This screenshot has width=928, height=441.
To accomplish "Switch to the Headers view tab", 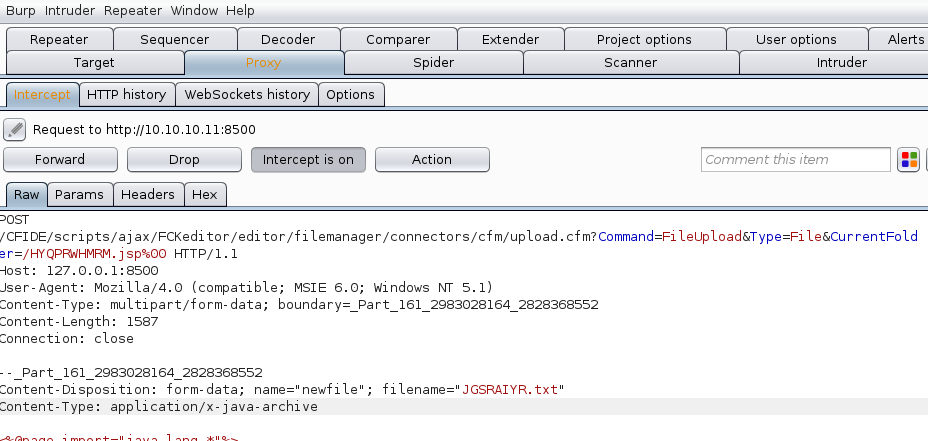I will 148,195.
